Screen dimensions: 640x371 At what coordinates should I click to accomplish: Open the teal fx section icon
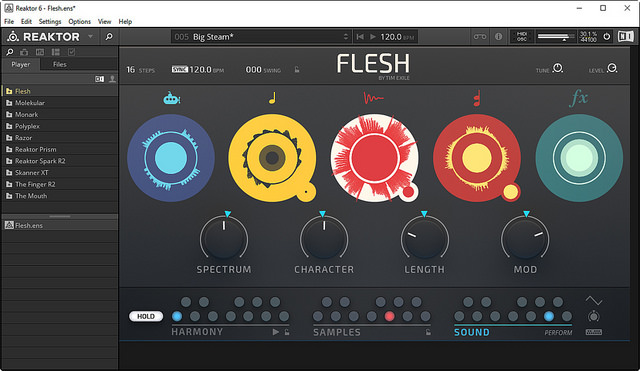[579, 98]
